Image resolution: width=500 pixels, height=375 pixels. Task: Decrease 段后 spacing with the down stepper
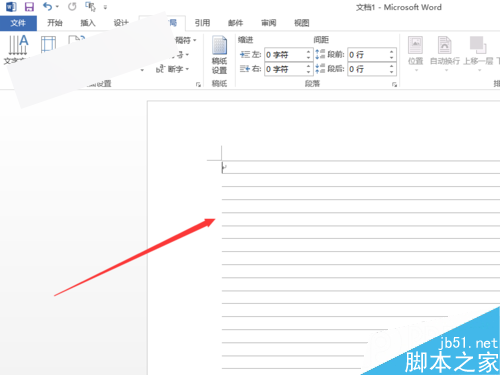392,72
